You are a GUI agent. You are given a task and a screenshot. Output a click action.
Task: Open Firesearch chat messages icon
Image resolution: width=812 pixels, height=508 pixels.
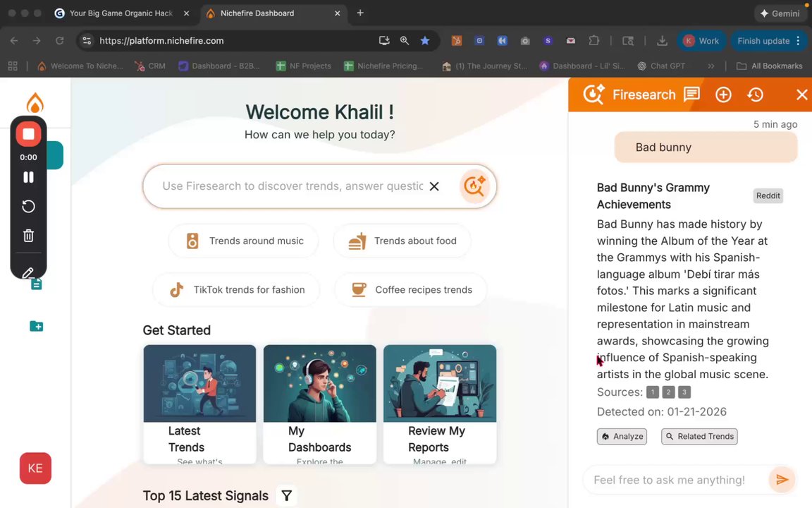pos(691,95)
